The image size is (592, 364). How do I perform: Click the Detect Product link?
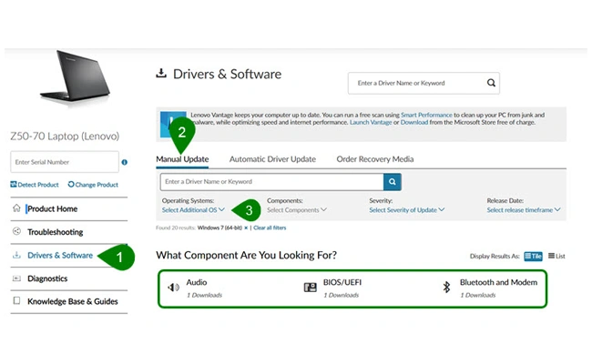pos(35,185)
